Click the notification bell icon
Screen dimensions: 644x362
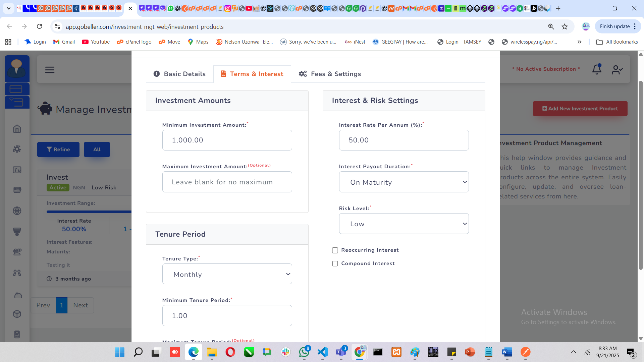[x=597, y=69]
